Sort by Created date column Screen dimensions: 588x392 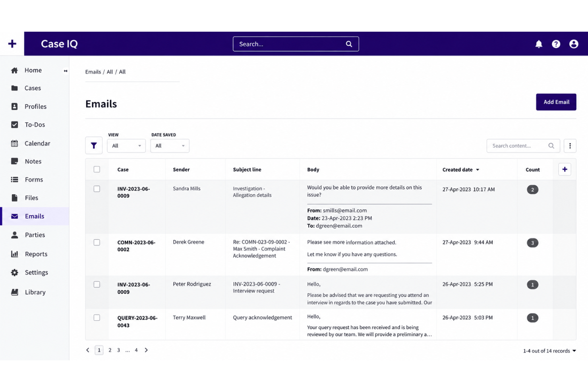(x=461, y=170)
